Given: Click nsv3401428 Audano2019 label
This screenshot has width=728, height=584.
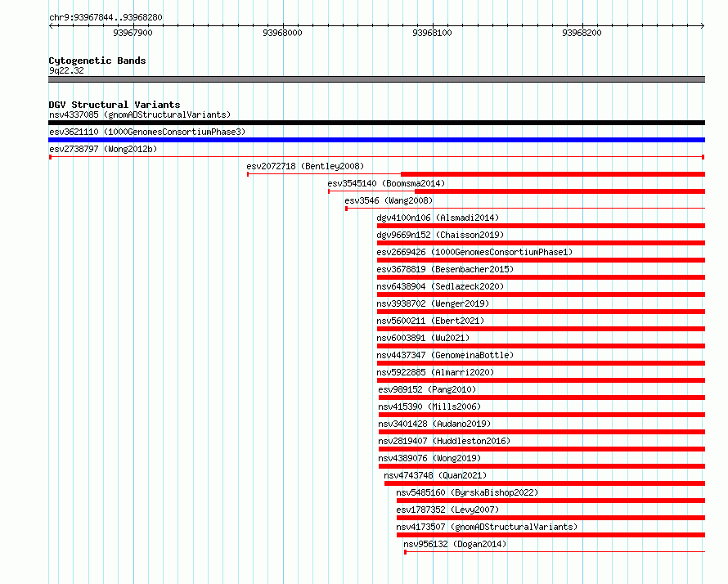Looking at the screenshot, I should (x=434, y=424).
